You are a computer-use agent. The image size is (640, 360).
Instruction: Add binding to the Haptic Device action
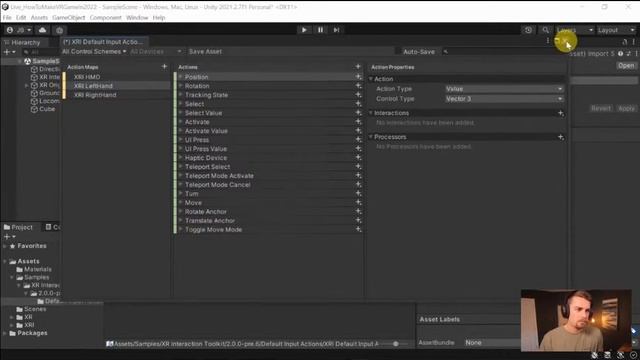[x=358, y=158]
